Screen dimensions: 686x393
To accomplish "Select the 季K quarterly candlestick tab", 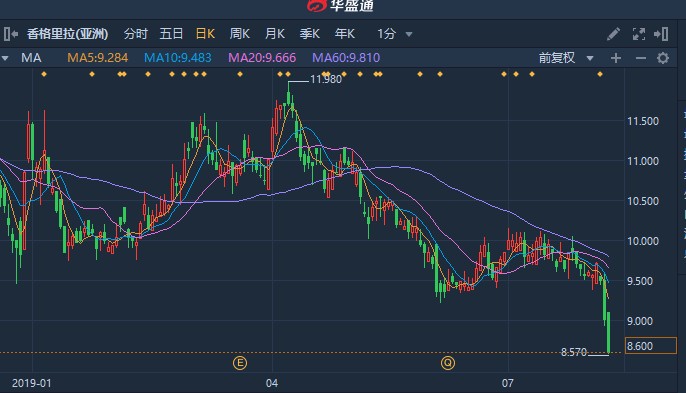I will click(310, 34).
